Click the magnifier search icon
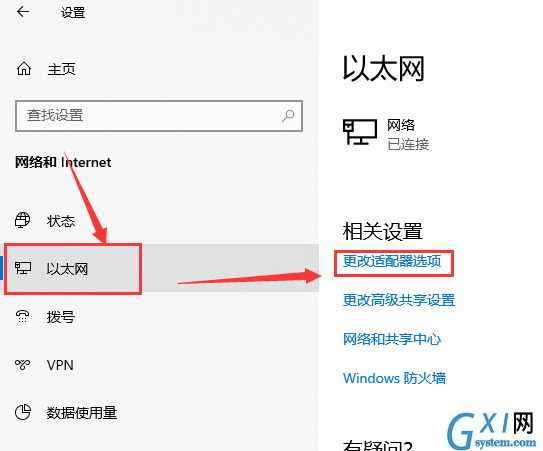 (288, 116)
